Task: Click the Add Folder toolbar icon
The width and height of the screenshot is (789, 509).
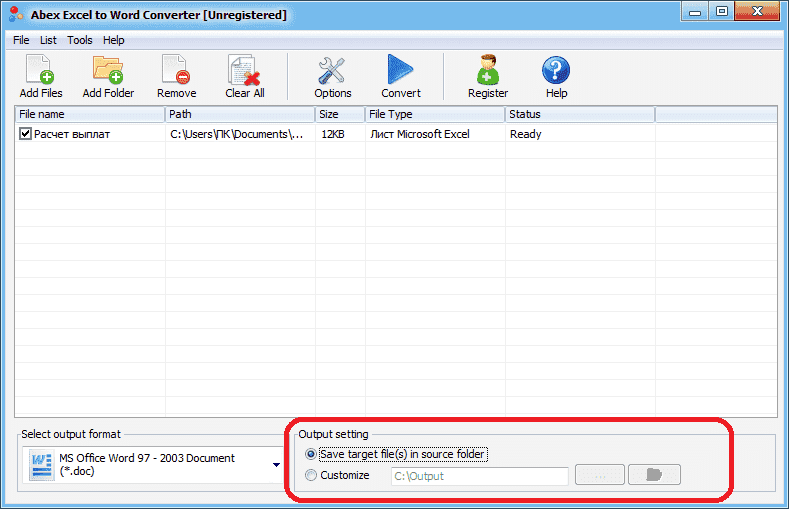Action: [108, 70]
